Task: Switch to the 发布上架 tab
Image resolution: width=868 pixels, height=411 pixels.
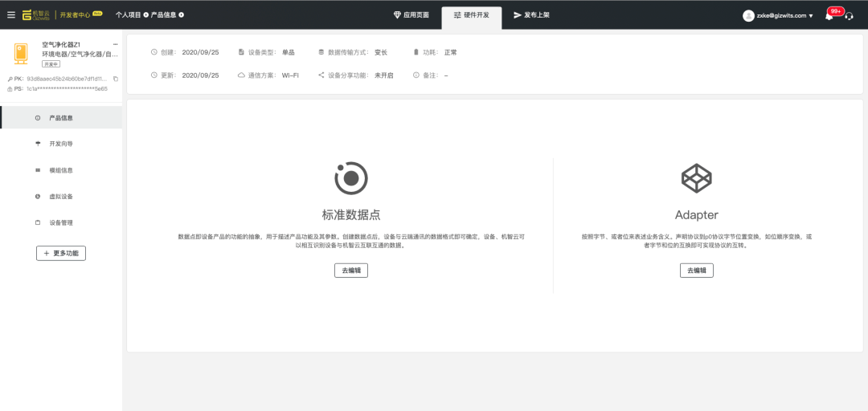Action: click(x=531, y=15)
